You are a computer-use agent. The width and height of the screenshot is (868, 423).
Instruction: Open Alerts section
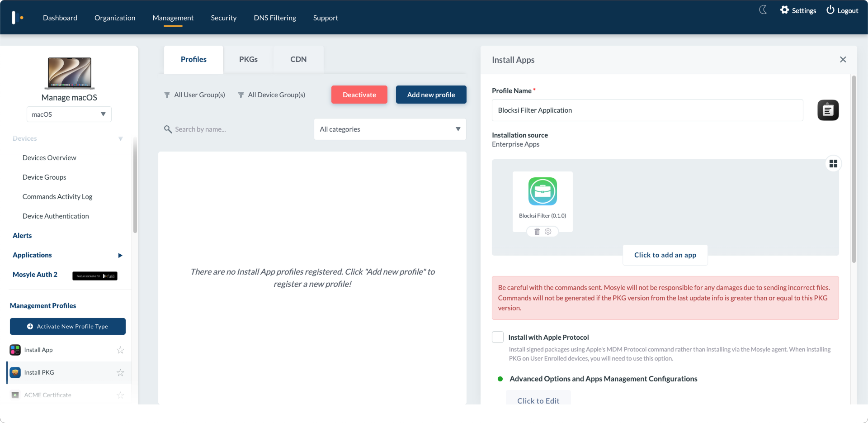tap(22, 236)
